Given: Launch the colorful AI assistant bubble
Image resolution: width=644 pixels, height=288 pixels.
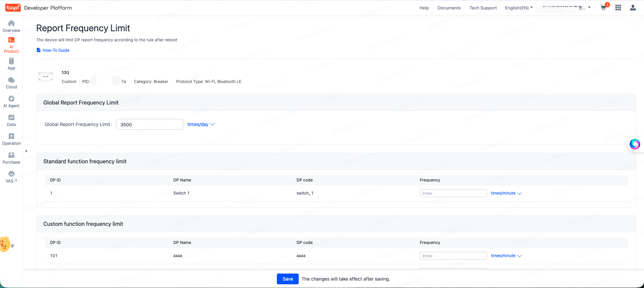Looking at the screenshot, I should (635, 144).
